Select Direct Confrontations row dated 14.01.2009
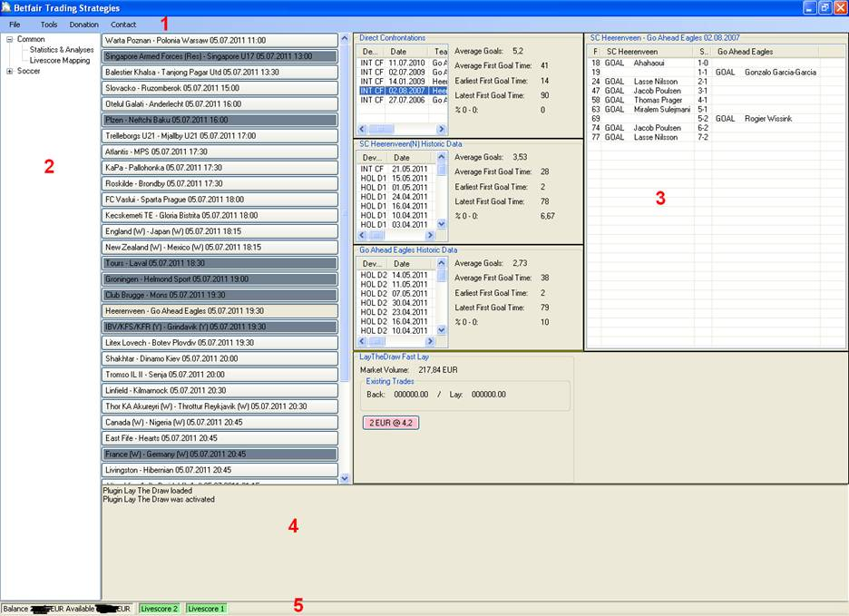Viewport: 849px width, 616px height. click(x=403, y=82)
